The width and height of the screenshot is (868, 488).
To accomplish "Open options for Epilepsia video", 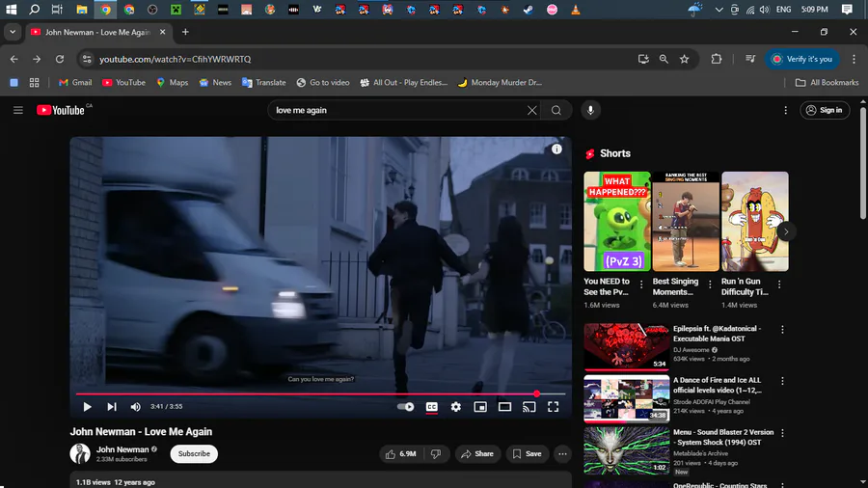I will point(782,330).
